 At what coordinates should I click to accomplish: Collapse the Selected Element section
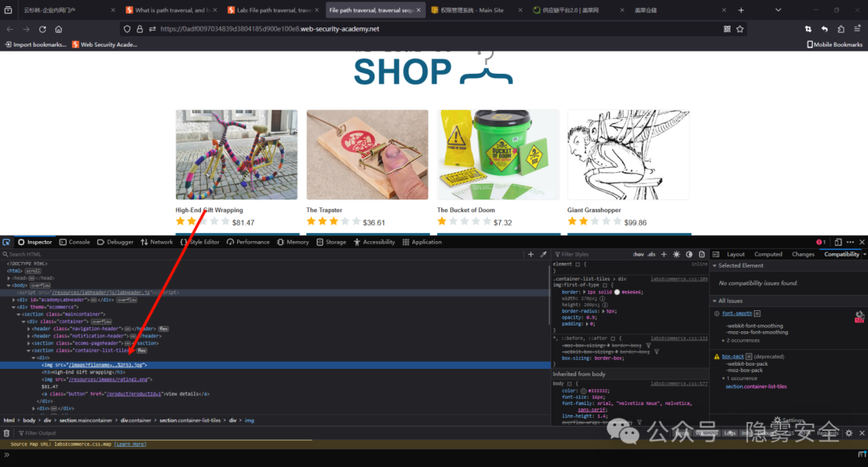[x=714, y=266]
